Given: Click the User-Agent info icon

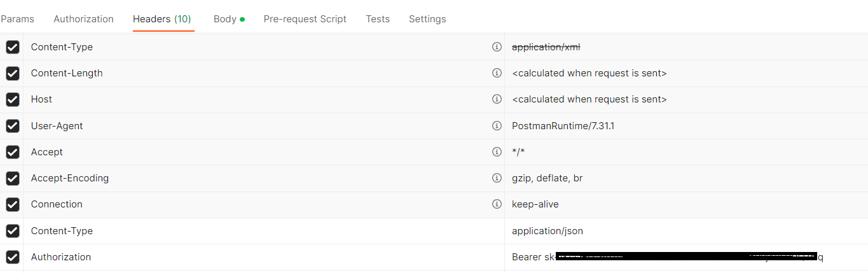Looking at the screenshot, I should (x=497, y=126).
